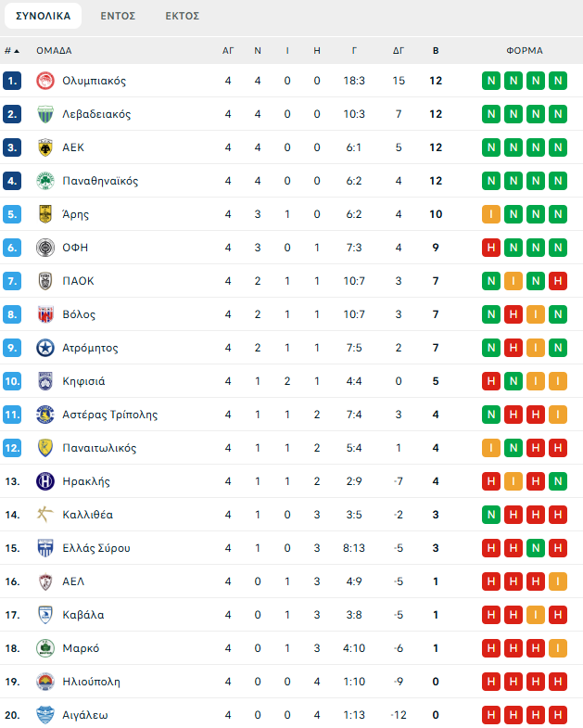Click ΟΦΗ's first red H form badge
The height and width of the screenshot is (728, 583).
491,248
